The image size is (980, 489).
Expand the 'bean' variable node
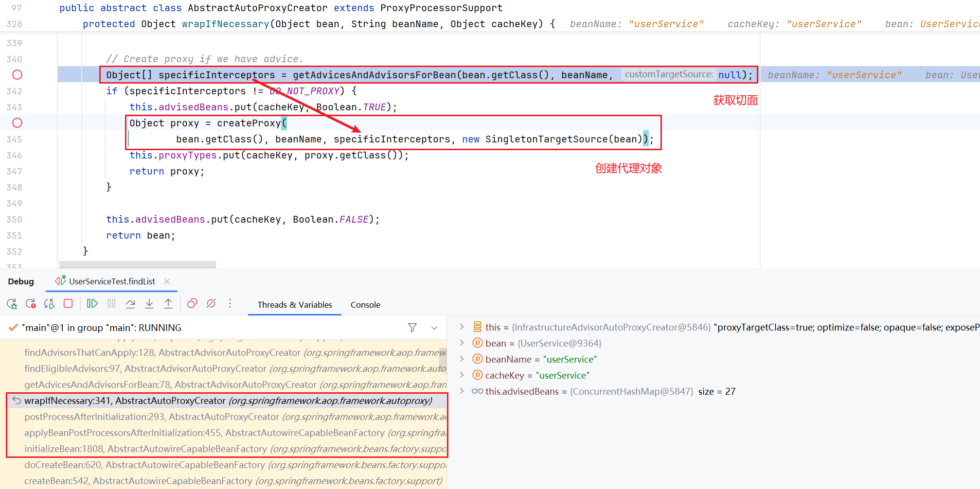(x=462, y=343)
